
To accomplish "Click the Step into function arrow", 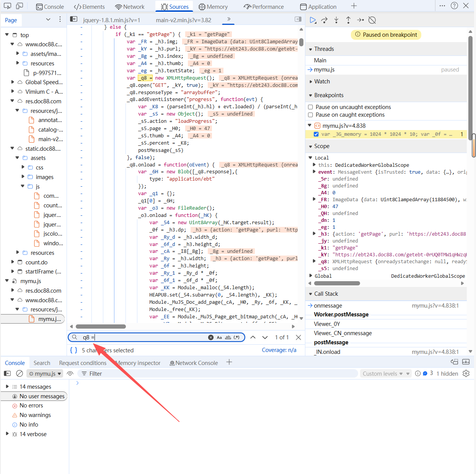I will click(336, 20).
